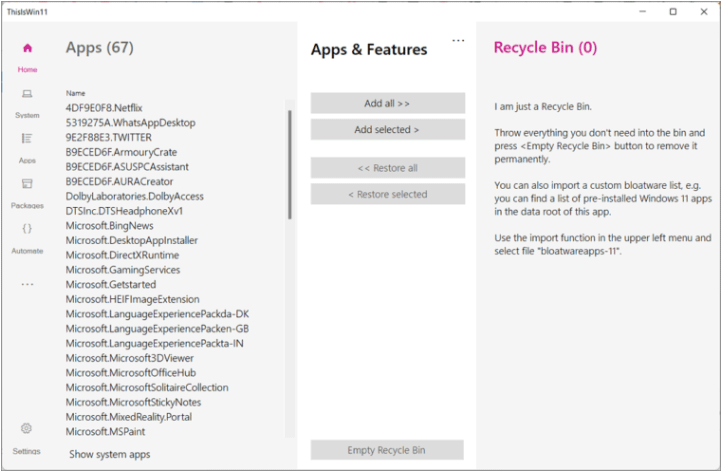
Task: Open the Automate curly braces icon
Action: (27, 229)
